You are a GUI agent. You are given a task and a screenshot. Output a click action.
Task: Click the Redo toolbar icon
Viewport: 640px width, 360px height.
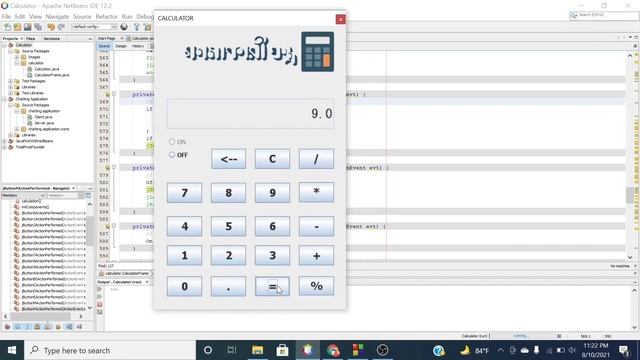(61, 27)
